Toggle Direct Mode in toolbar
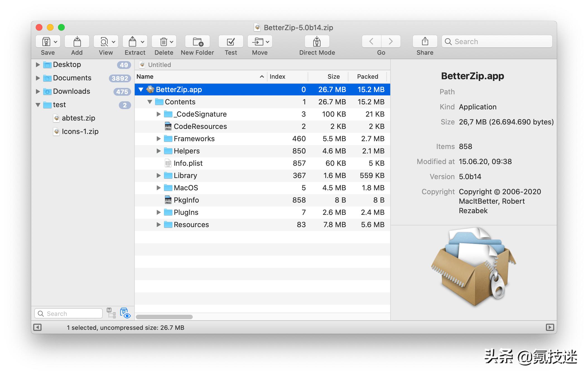The width and height of the screenshot is (588, 375). pos(317,42)
